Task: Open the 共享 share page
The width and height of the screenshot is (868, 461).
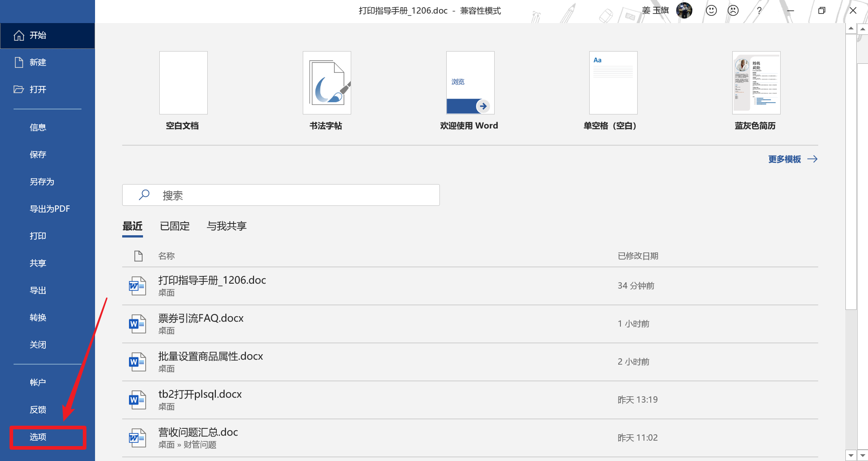Action: (x=48, y=263)
